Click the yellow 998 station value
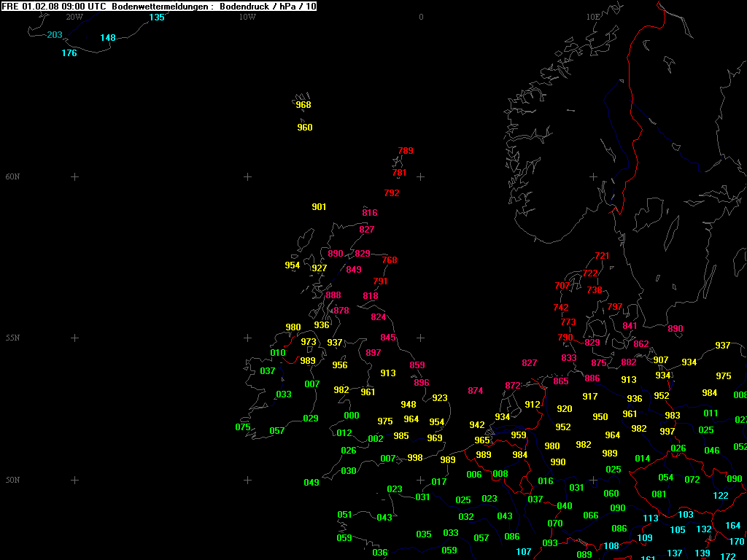Viewport: 747px width, 560px height. pyautogui.click(x=415, y=458)
